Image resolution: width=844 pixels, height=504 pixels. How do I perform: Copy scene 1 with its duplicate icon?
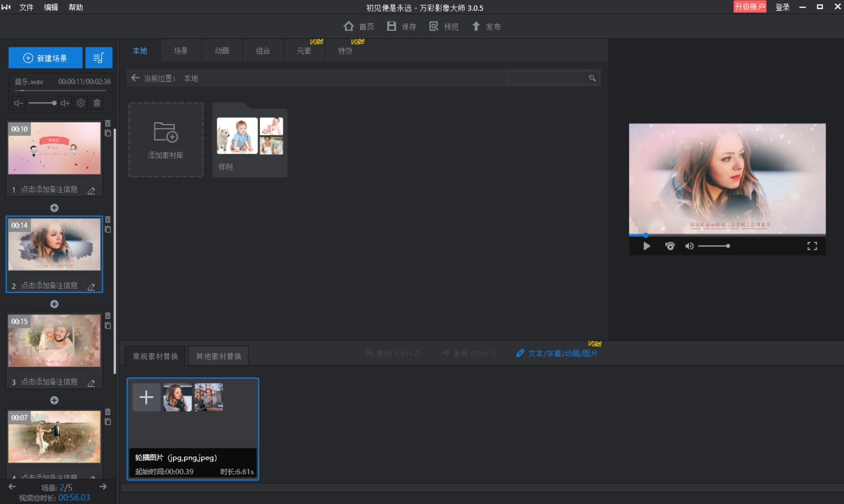108,133
